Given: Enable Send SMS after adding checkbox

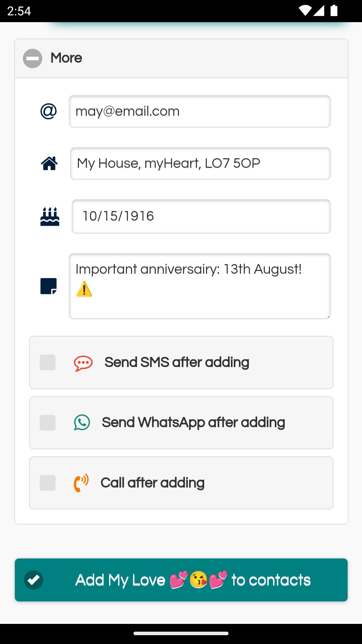Looking at the screenshot, I should [x=48, y=363].
